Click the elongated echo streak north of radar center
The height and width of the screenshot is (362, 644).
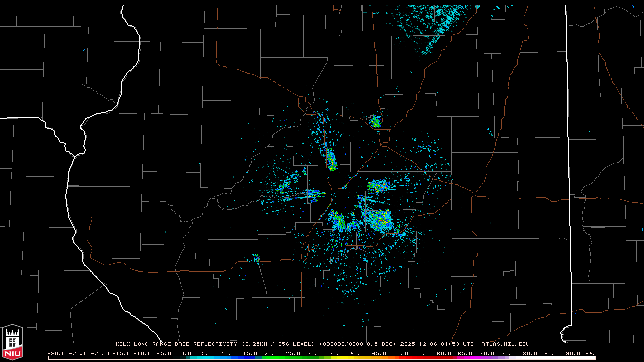coord(330,158)
